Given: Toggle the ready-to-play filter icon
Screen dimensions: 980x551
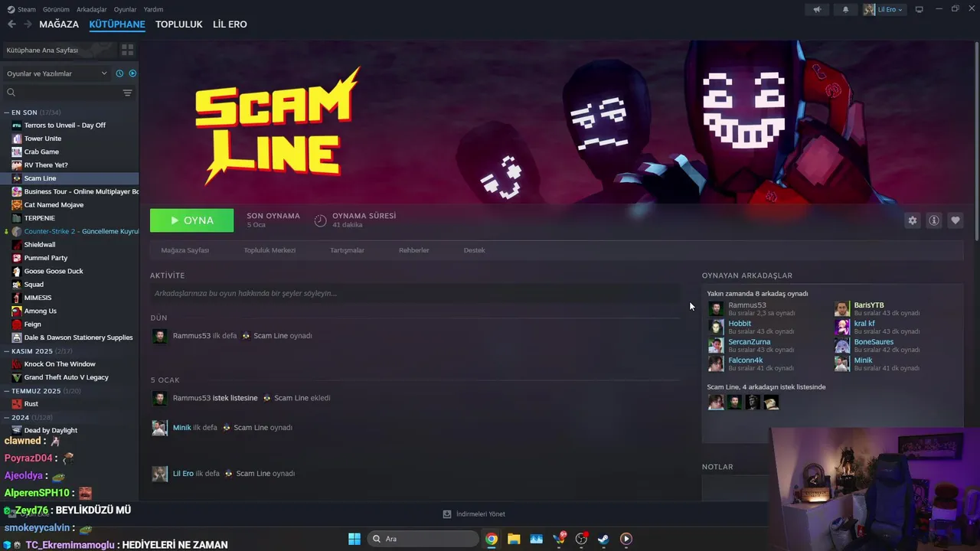Looking at the screenshot, I should [132, 73].
